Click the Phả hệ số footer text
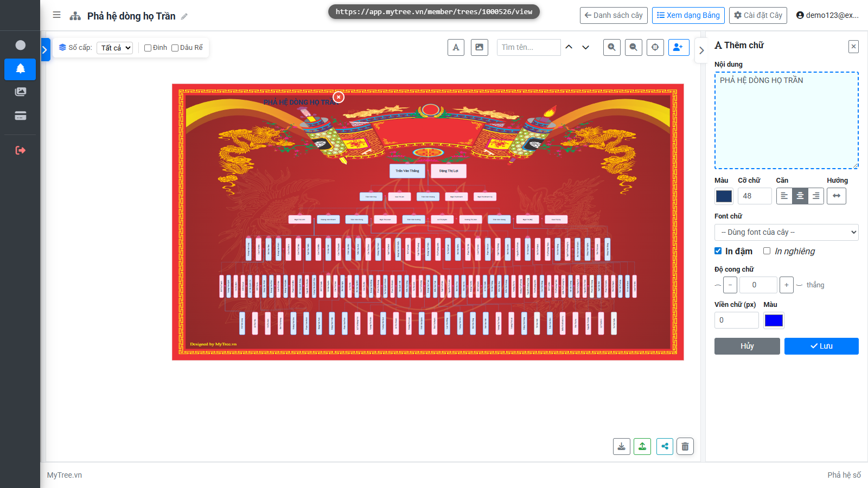Screen dimensions: 868x488 pos(844,475)
